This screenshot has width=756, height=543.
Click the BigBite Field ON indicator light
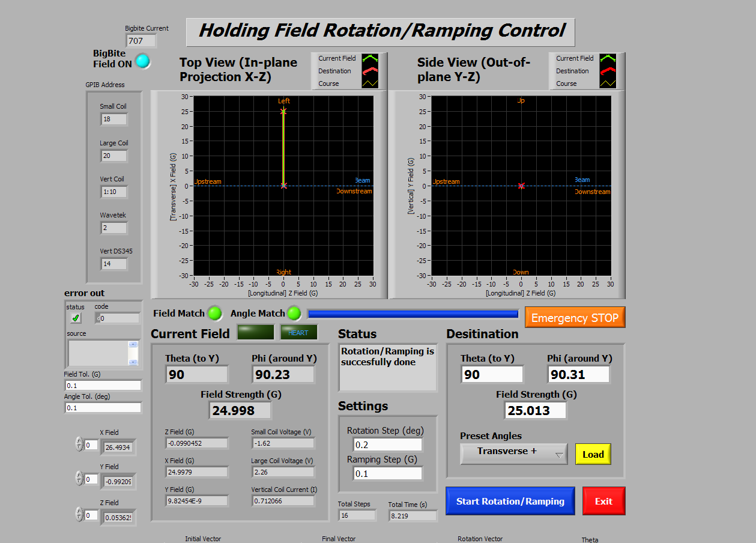[142, 61]
